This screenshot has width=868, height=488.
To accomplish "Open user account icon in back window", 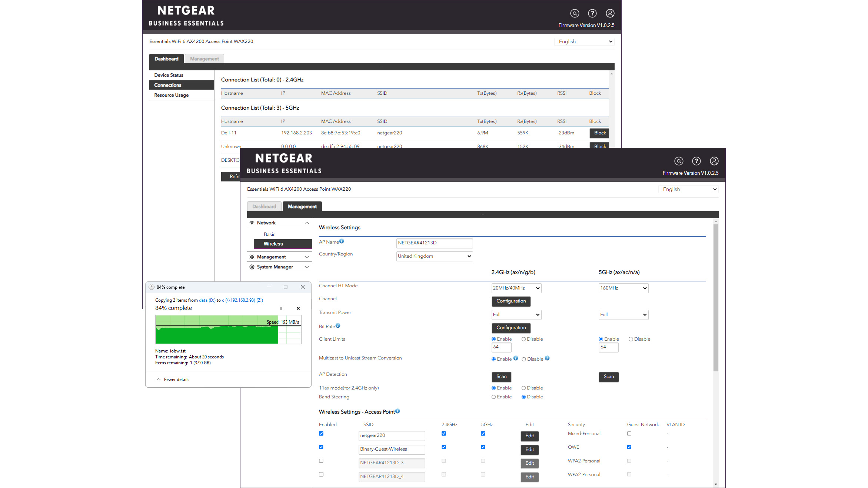I will [x=610, y=13].
